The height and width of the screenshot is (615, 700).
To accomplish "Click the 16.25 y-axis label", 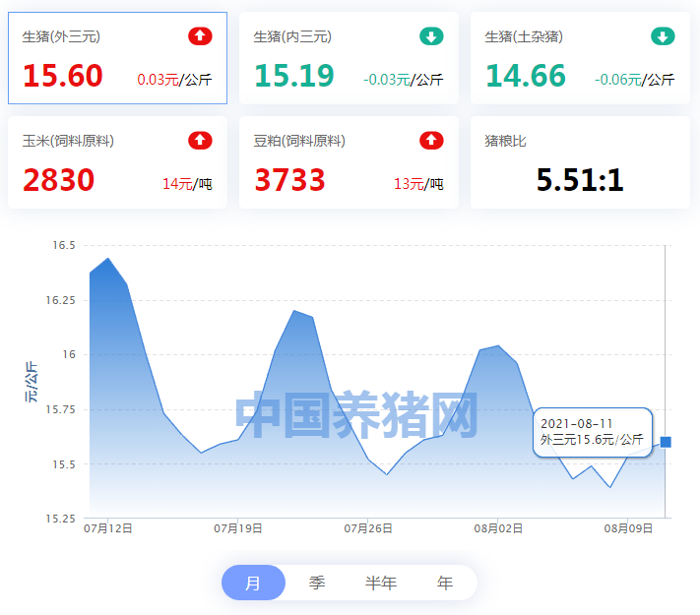I will [x=61, y=300].
